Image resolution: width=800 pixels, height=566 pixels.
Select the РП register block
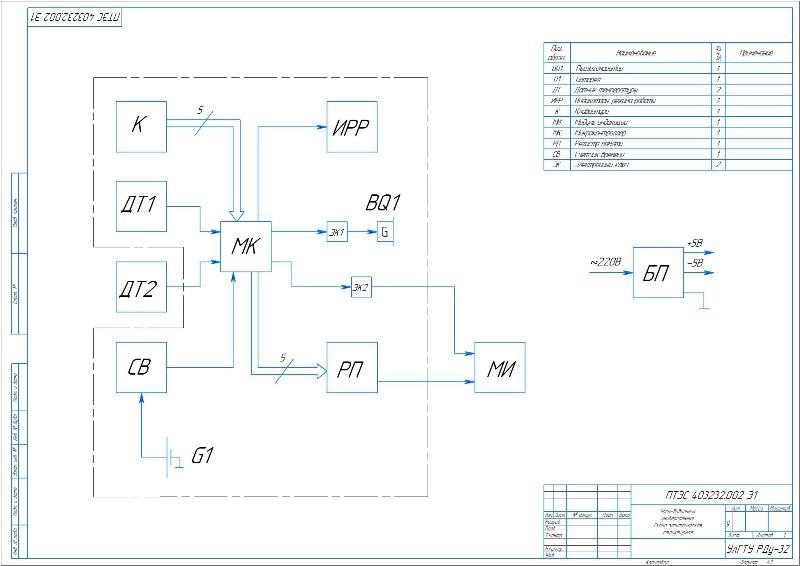pyautogui.click(x=352, y=367)
